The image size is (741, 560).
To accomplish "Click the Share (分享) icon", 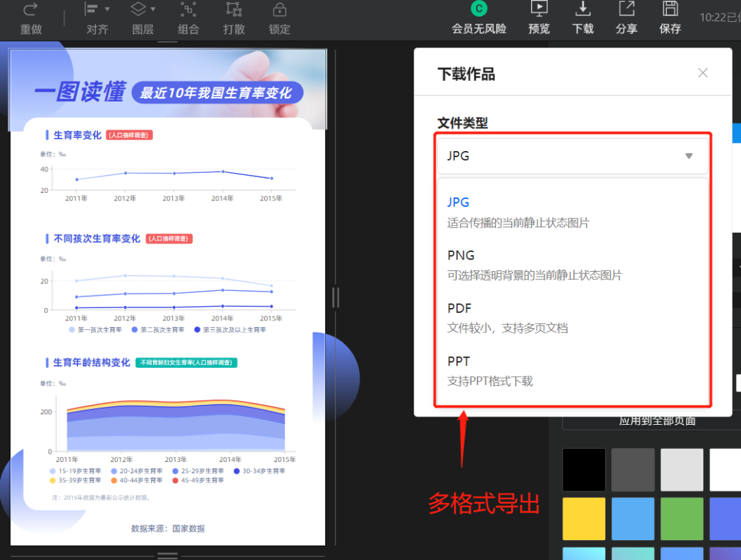I will tap(626, 9).
